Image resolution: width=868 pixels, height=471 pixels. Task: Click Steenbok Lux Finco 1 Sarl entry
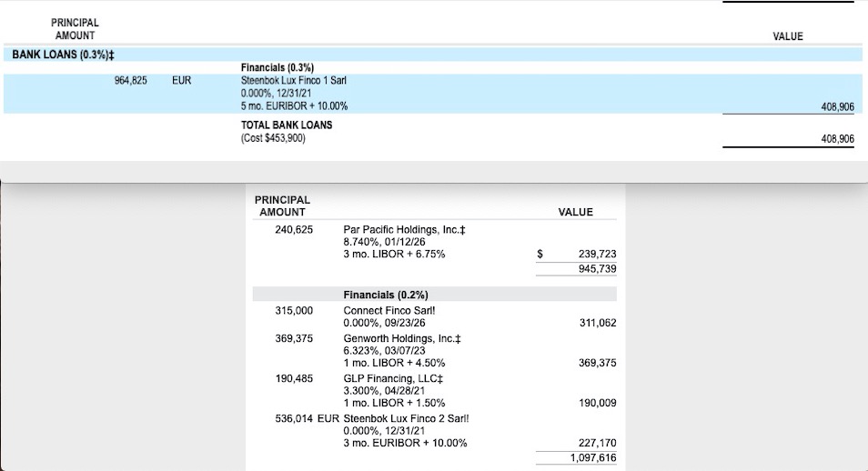click(x=293, y=80)
